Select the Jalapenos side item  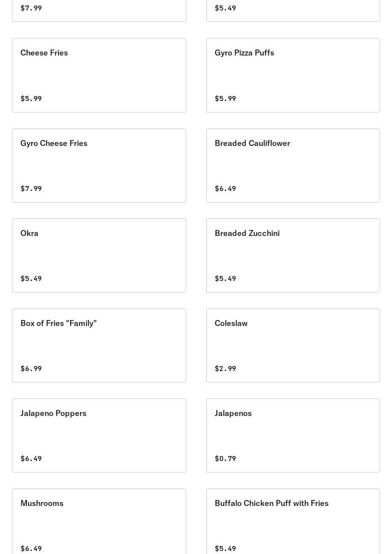click(x=293, y=435)
